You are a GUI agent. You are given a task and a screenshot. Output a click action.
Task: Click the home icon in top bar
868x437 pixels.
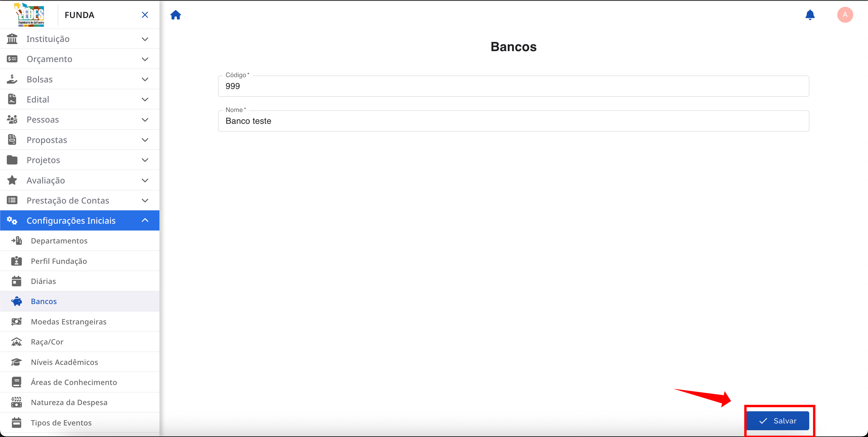point(176,15)
